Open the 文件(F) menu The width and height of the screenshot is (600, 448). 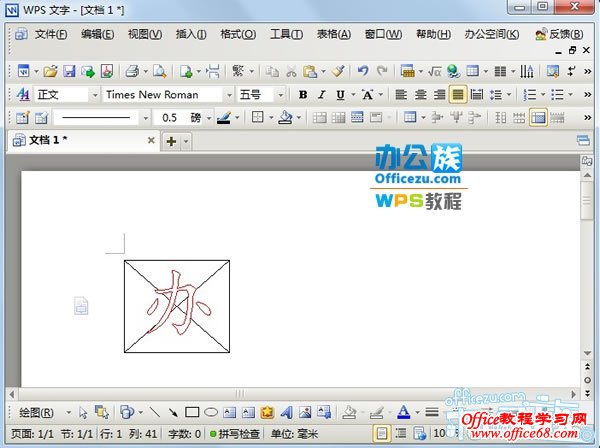click(x=51, y=34)
